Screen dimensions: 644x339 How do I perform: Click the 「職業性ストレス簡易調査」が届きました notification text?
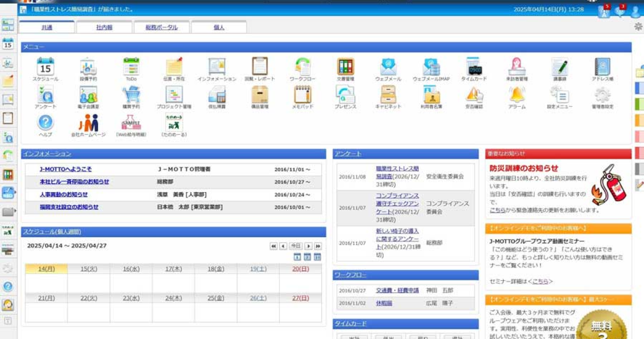[82, 9]
